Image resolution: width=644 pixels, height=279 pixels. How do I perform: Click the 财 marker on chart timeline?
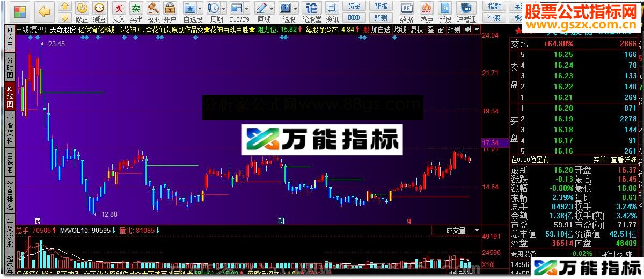pos(281,221)
